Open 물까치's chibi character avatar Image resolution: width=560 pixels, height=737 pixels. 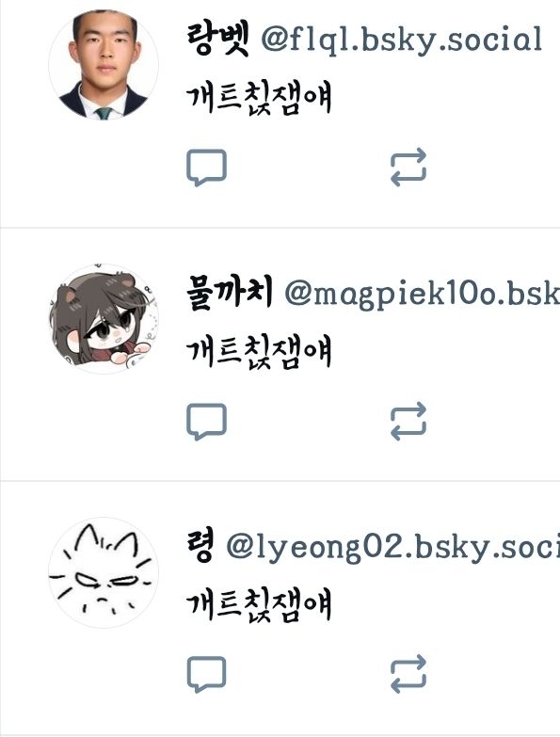pyautogui.click(x=104, y=318)
